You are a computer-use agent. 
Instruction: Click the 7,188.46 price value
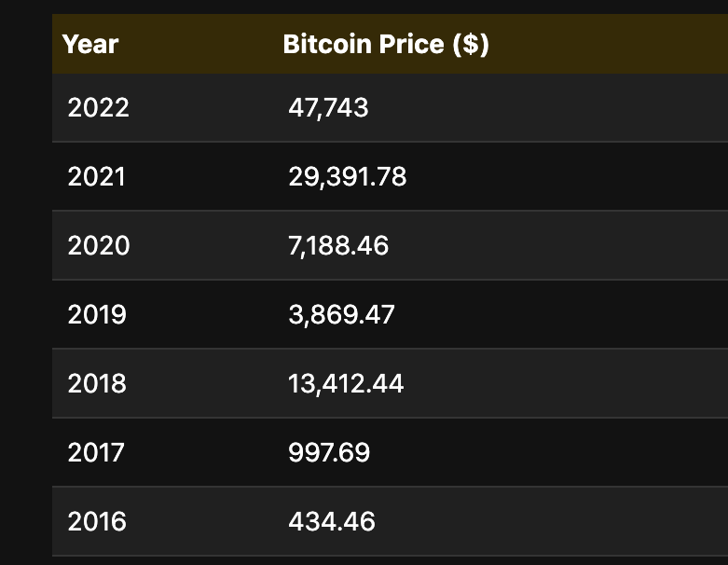pyautogui.click(x=338, y=245)
